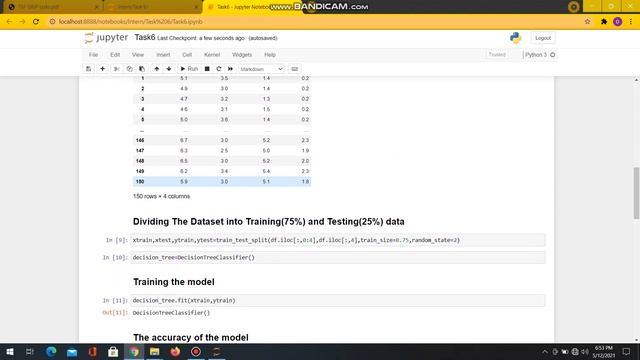Select the Task6 Jupyter Notebook tab
The width and height of the screenshot is (640, 360).
tap(252, 7)
